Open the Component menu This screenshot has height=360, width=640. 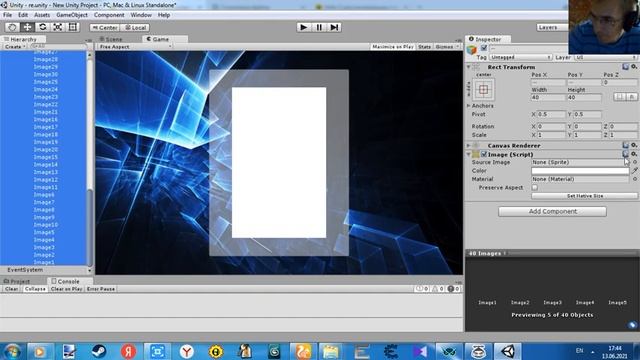click(109, 15)
